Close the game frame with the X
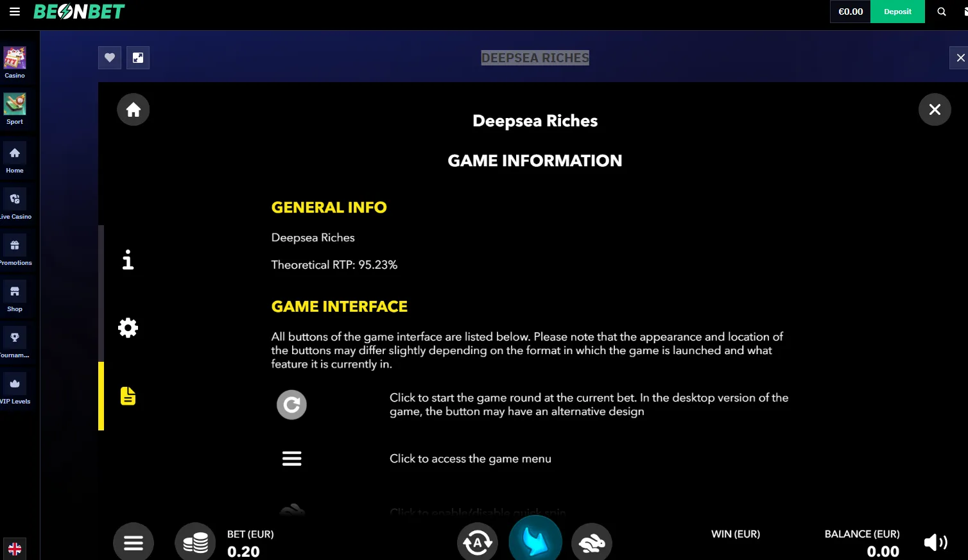Image resolution: width=968 pixels, height=560 pixels. (960, 58)
